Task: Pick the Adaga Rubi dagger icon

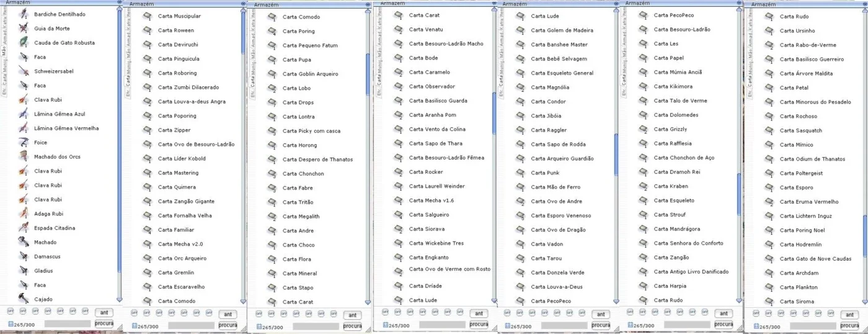Action: pyautogui.click(x=23, y=214)
